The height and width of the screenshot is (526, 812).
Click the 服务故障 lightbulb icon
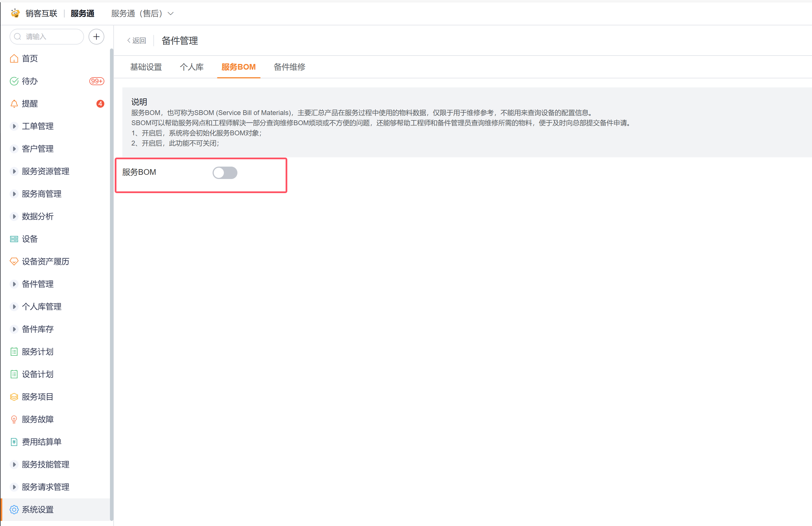(x=14, y=419)
